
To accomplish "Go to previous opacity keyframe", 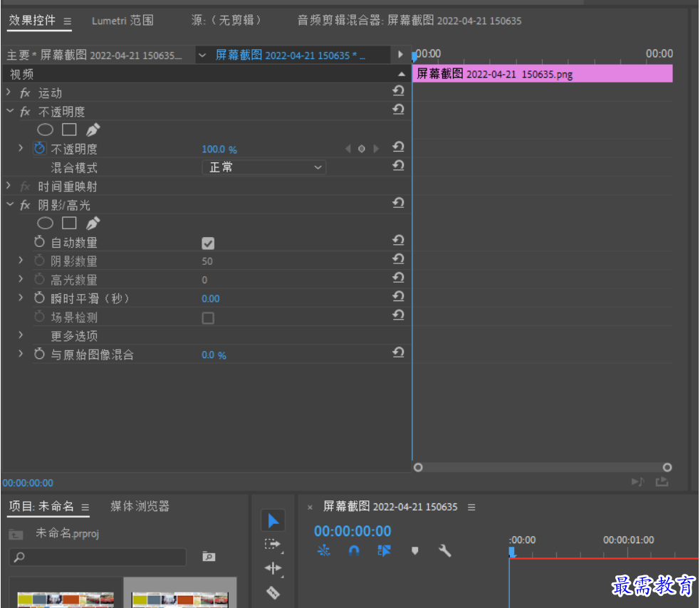I will tap(348, 149).
